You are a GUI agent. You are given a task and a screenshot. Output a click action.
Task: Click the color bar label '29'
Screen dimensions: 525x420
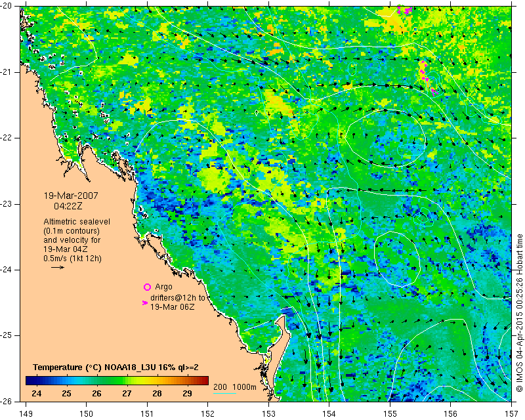tap(187, 393)
